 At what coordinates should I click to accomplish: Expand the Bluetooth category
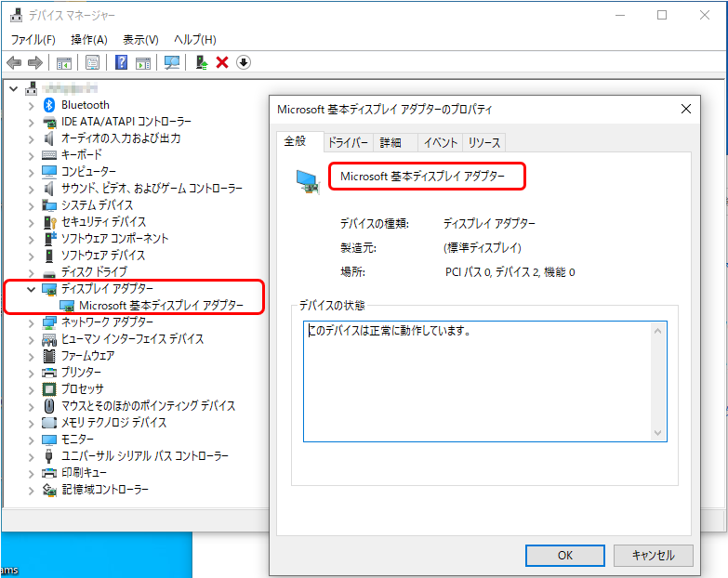tap(31, 106)
